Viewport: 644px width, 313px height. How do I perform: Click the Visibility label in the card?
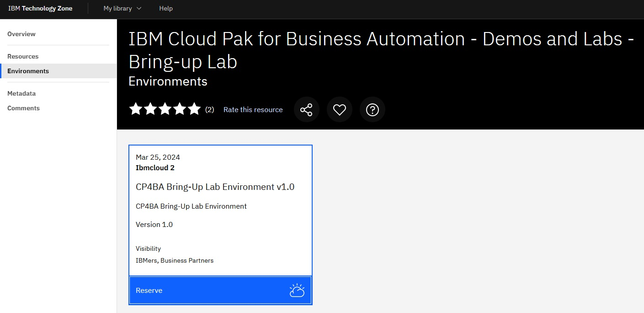148,248
